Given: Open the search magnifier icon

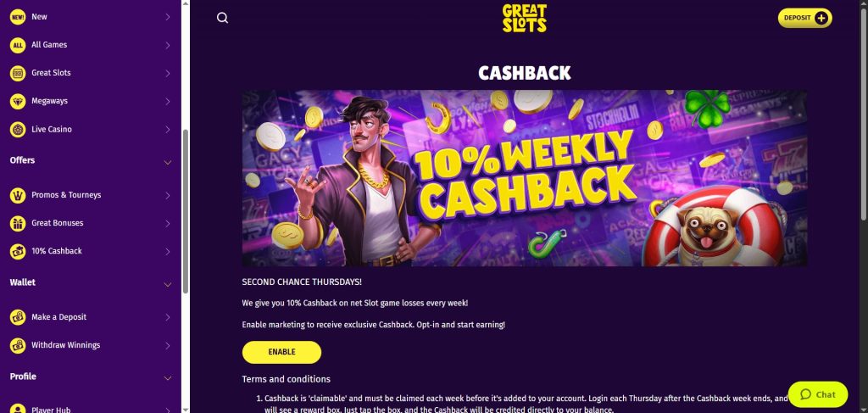Looking at the screenshot, I should (x=223, y=18).
